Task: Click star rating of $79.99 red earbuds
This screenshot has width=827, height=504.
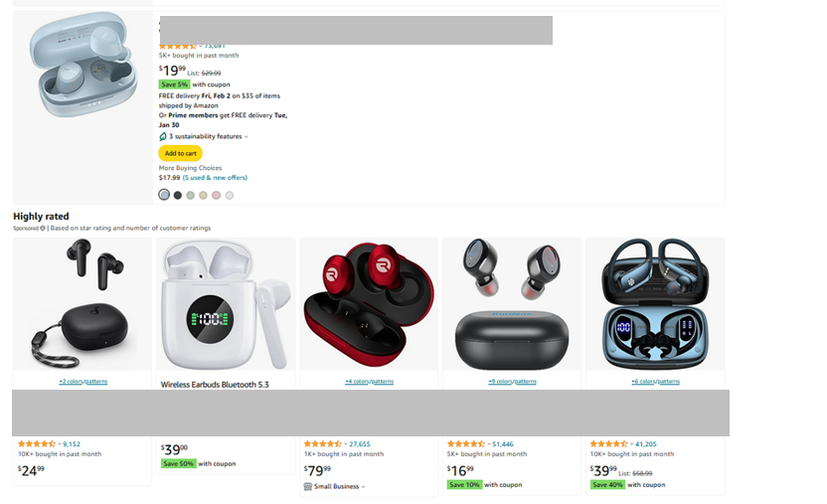Action: [x=323, y=444]
